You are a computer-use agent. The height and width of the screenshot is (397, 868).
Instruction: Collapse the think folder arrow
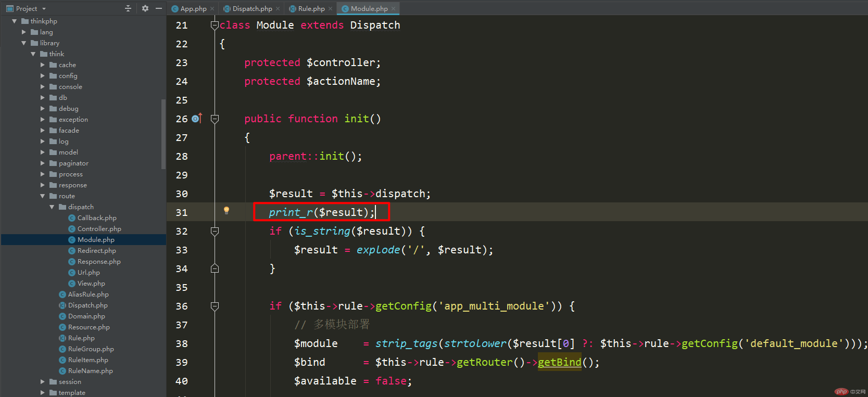tap(33, 54)
